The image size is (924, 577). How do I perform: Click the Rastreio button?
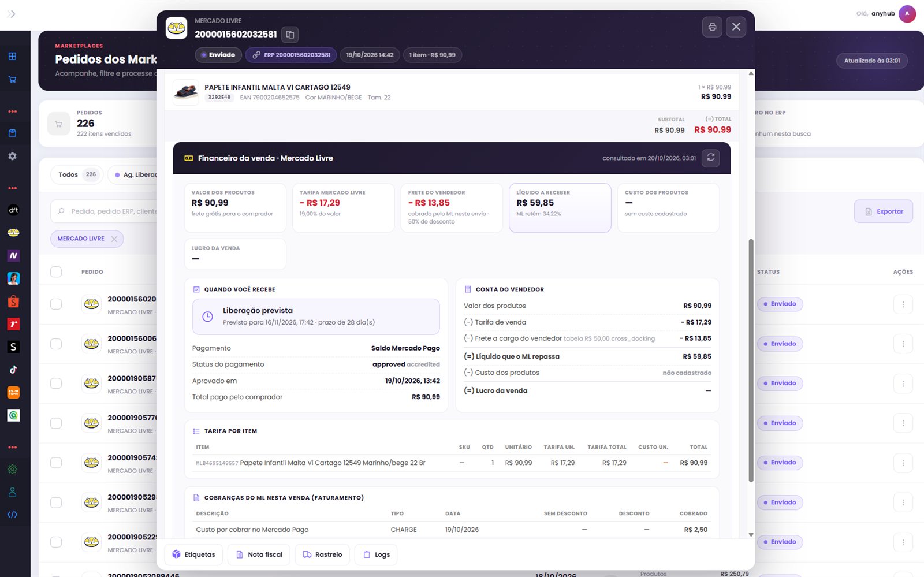click(322, 554)
